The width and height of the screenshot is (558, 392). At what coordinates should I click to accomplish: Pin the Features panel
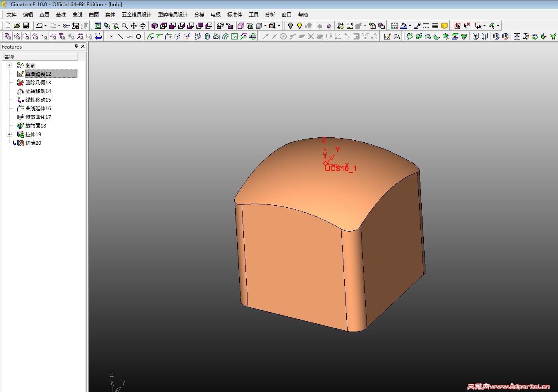(x=76, y=46)
